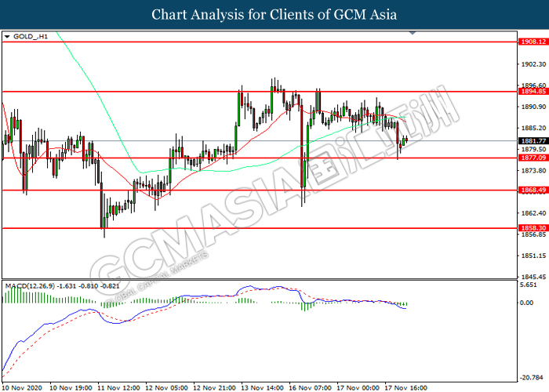Image resolution: width=549 pixels, height=392 pixels.
Task: Click the -20.784 MACD scale value
Action: (x=531, y=377)
